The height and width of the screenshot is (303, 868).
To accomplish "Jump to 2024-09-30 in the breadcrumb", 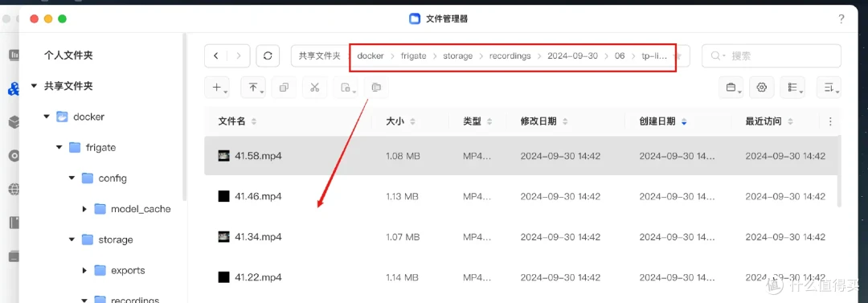I will point(572,56).
